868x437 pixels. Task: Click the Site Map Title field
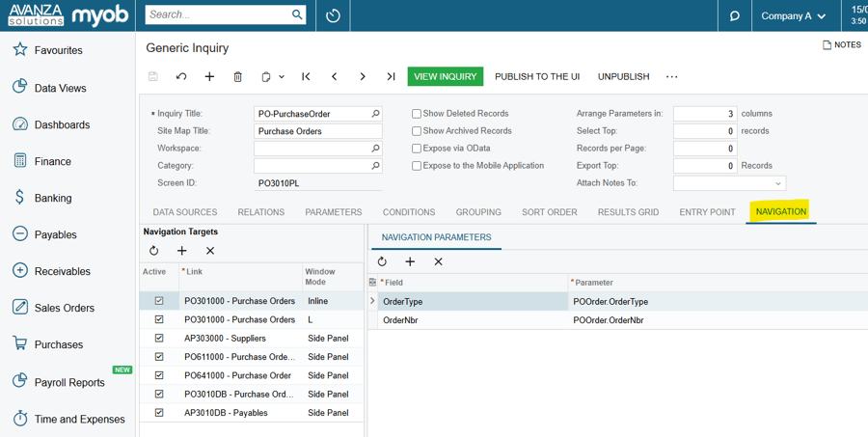(x=317, y=131)
